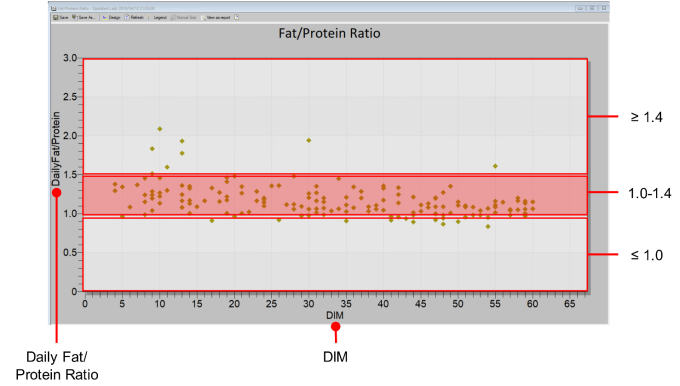
Task: Click the data point above 1.5 at DIM 55
Action: point(495,166)
